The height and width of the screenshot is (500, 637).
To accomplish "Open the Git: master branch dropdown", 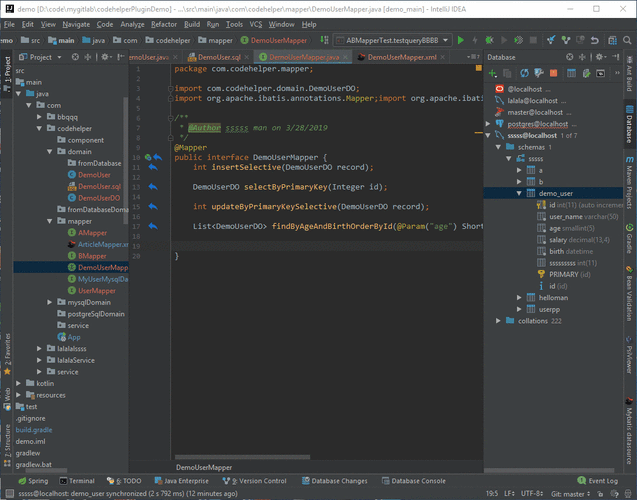I will 570,494.
